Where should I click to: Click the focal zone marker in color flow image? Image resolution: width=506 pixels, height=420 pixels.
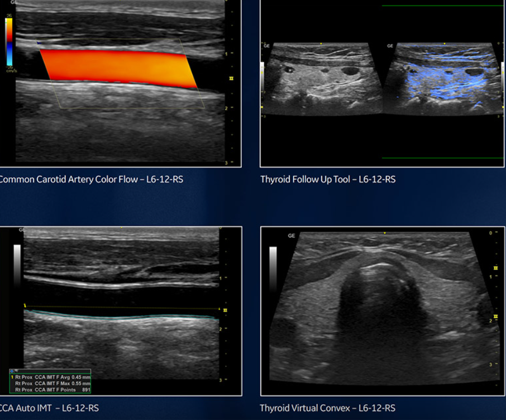231,79
